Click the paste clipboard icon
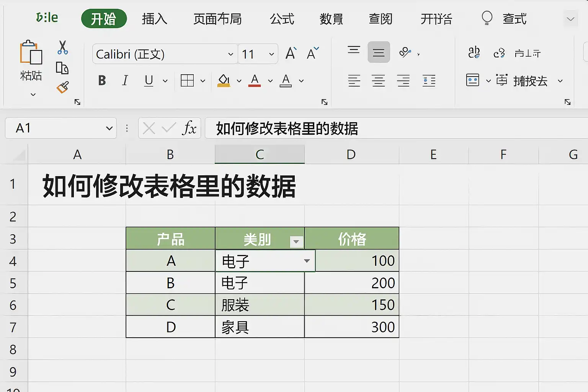The width and height of the screenshot is (588, 392). (31, 52)
